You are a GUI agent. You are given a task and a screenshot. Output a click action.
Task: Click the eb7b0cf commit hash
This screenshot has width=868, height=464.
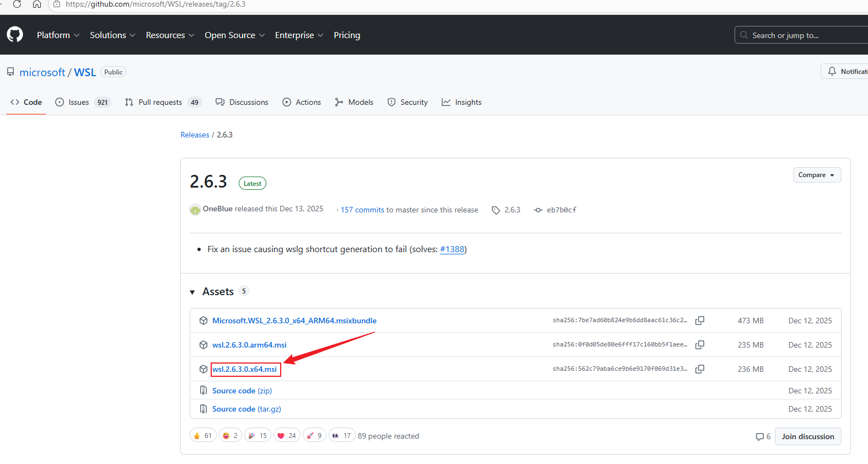pyautogui.click(x=561, y=210)
